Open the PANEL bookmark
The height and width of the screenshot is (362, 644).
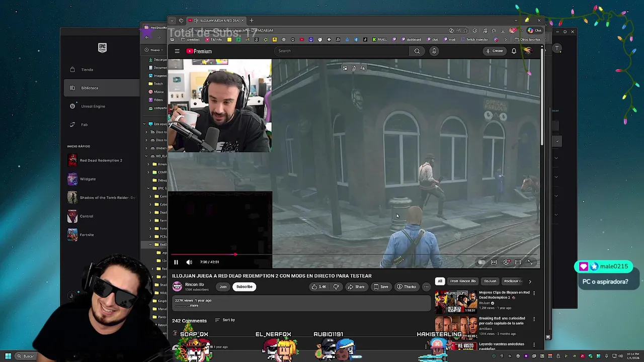coord(379,40)
